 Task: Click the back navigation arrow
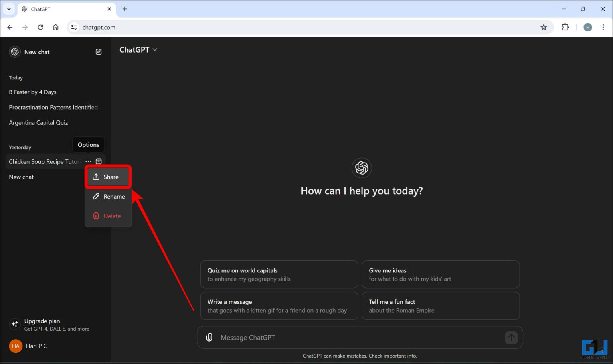point(10,27)
